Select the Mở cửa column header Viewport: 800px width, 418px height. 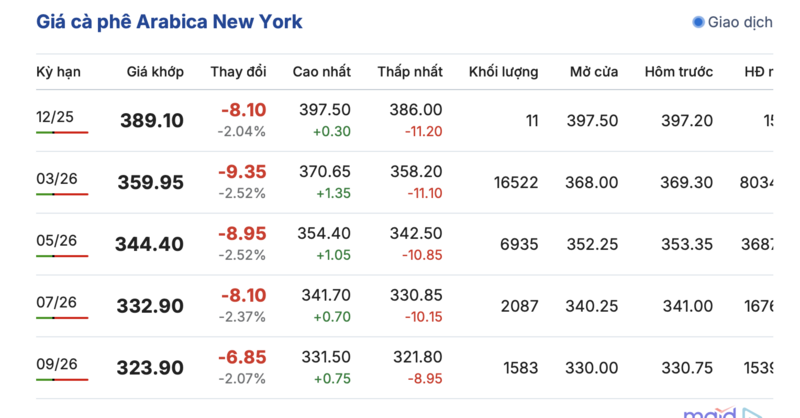coord(594,72)
